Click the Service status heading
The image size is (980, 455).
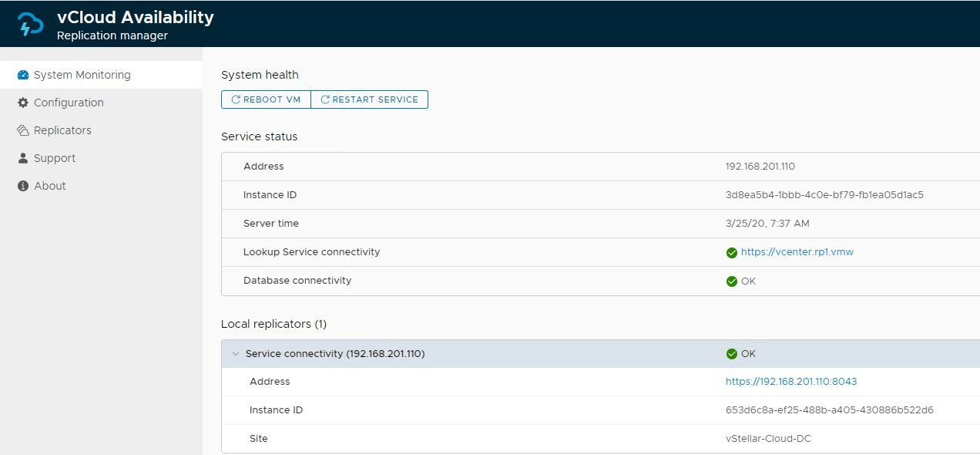tap(259, 136)
